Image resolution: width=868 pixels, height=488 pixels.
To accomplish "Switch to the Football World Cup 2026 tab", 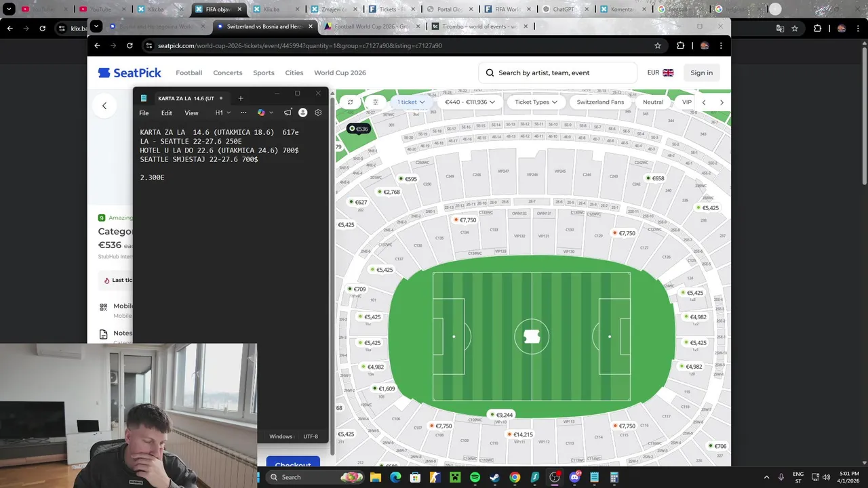I will coord(371,26).
